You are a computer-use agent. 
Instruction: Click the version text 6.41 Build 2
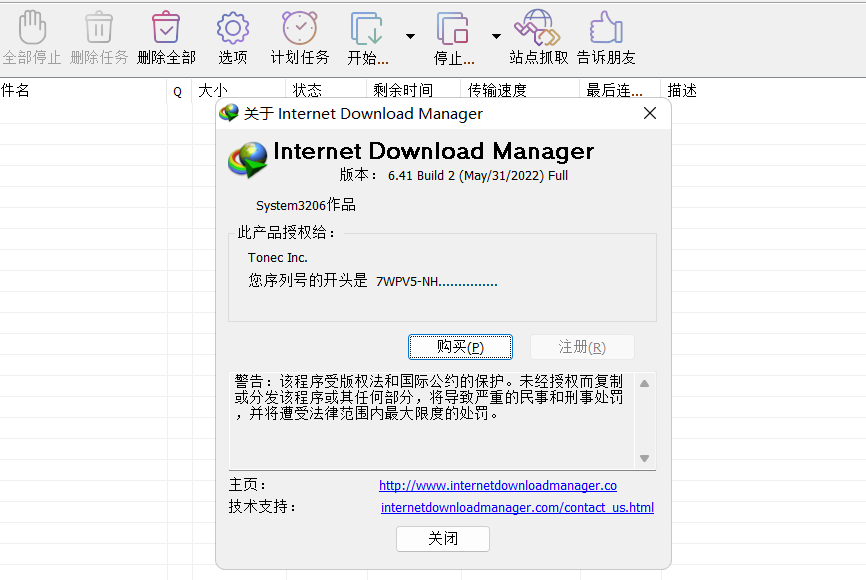tap(478, 176)
